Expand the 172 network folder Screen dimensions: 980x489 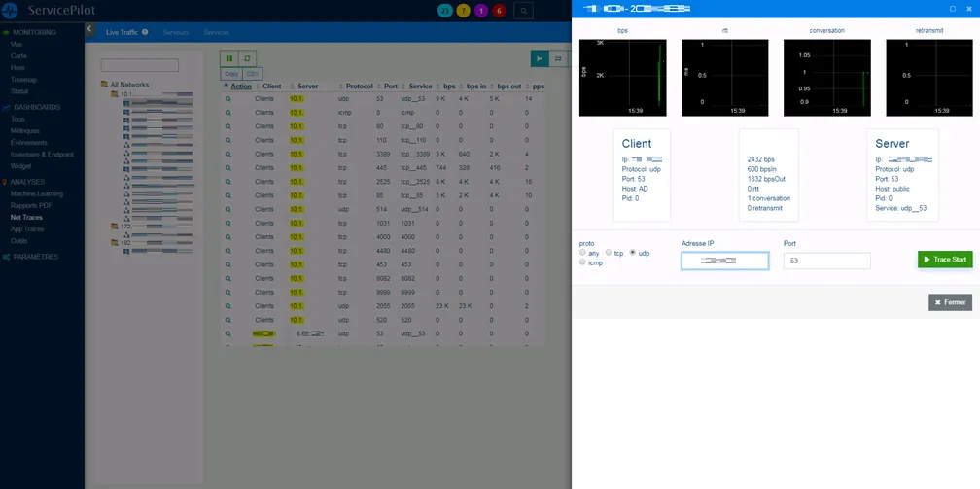(115, 227)
